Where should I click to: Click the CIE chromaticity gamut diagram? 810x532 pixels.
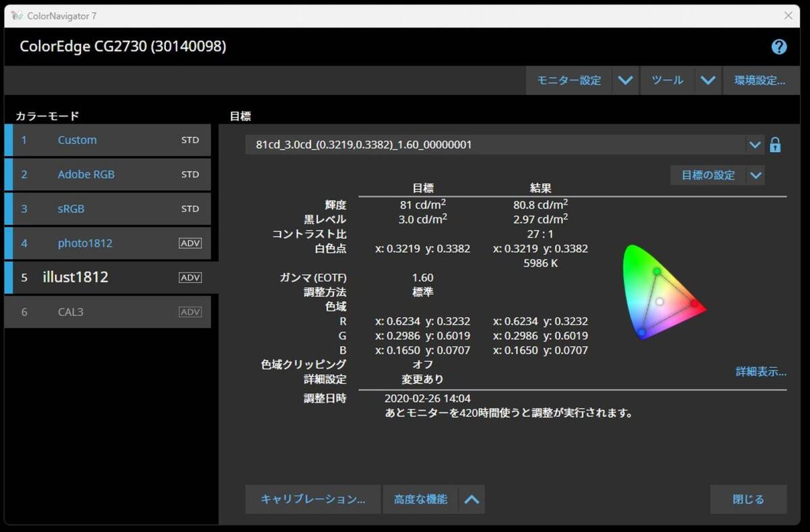(664, 292)
